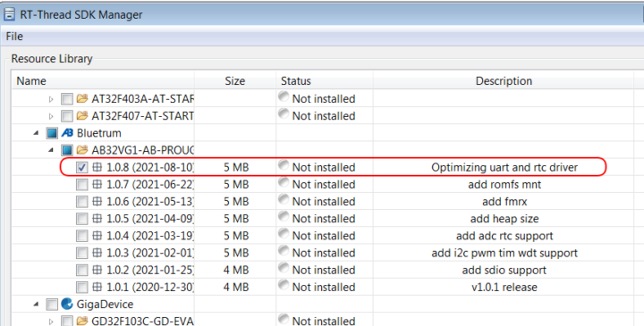
Task: Click the Description column header
Action: pyautogui.click(x=504, y=80)
